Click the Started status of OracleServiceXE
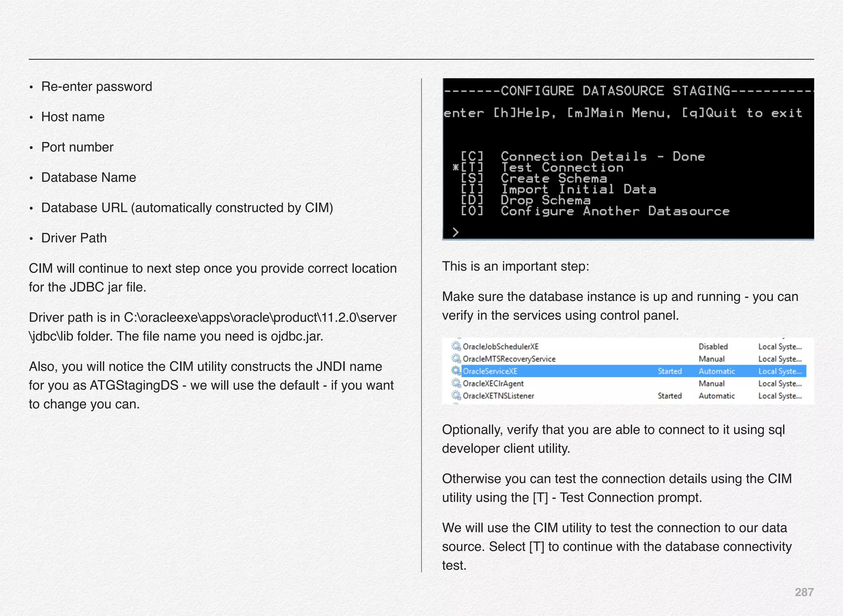 click(670, 371)
